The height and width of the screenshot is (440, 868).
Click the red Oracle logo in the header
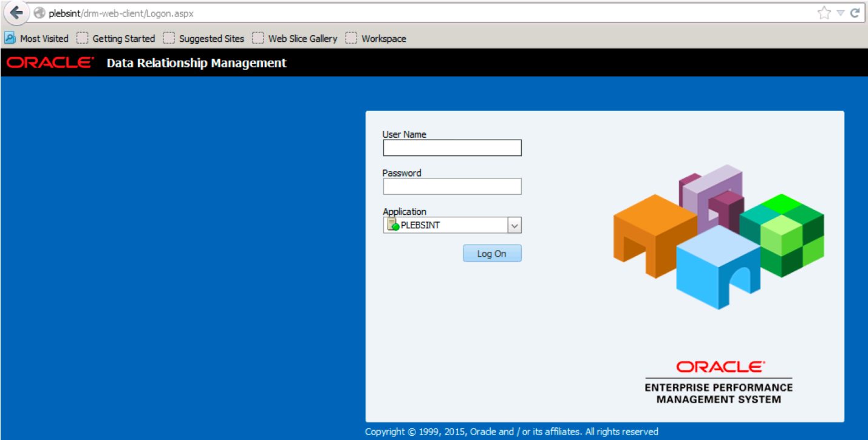pos(50,63)
